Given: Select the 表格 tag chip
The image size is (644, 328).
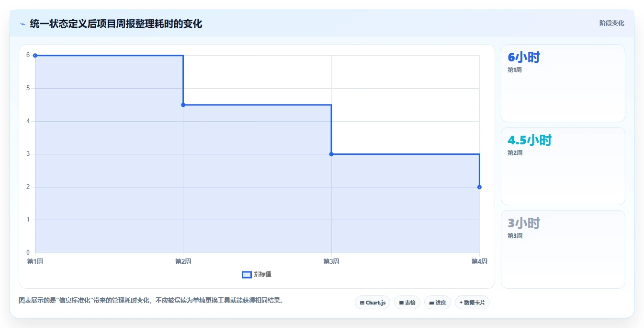Looking at the screenshot, I should pyautogui.click(x=407, y=303).
